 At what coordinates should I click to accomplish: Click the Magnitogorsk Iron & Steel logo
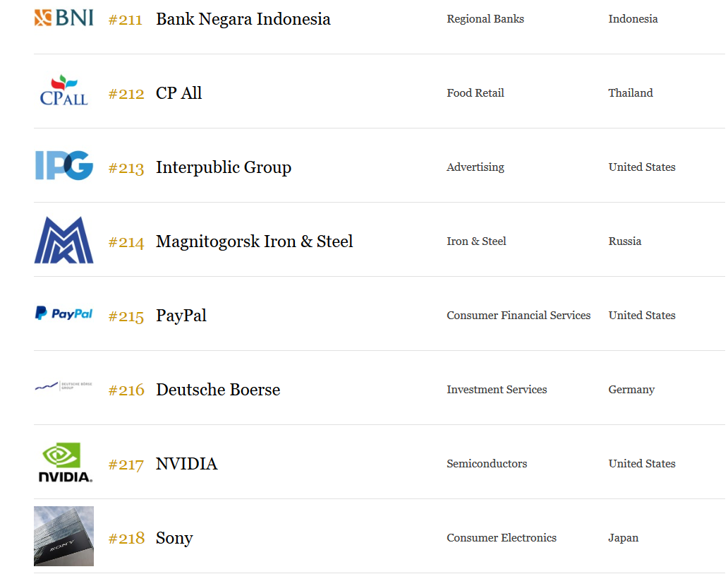[63, 240]
